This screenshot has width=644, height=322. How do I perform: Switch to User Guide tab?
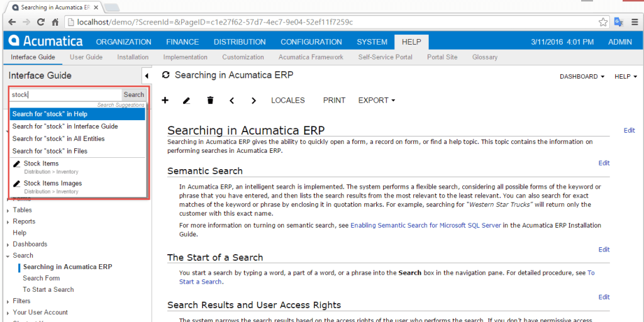(x=86, y=57)
